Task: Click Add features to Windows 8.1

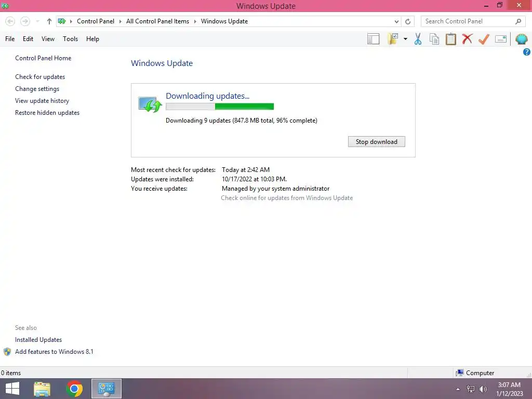Action: point(54,352)
